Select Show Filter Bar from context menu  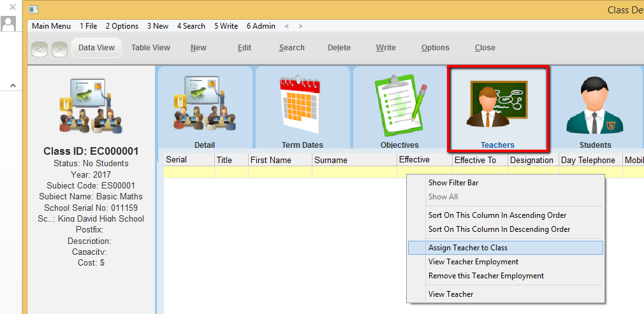[453, 183]
